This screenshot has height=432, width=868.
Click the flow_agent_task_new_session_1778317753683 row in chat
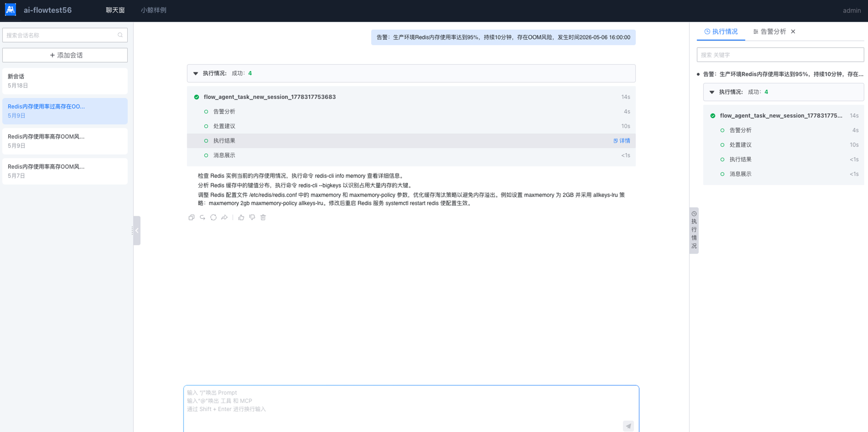pyautogui.click(x=411, y=97)
